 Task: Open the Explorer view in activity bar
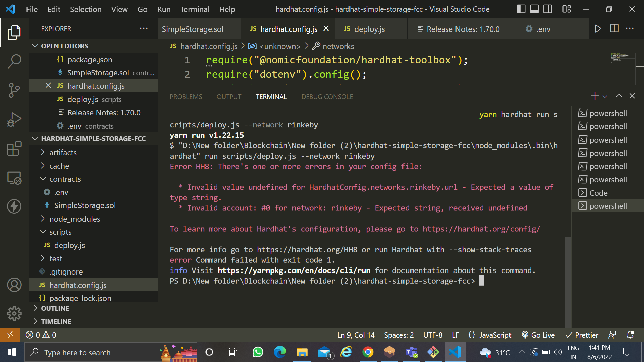click(14, 33)
